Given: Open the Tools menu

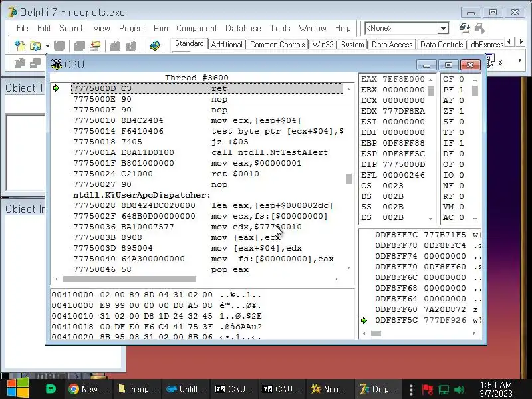Looking at the screenshot, I should click(280, 28).
